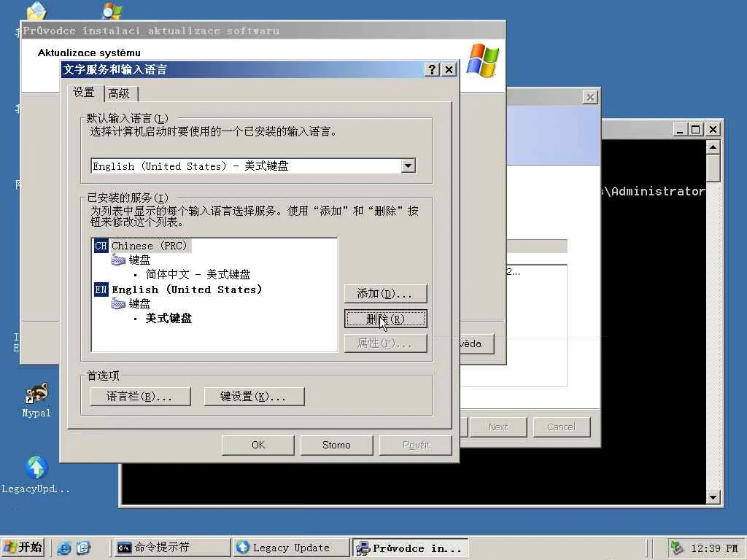Click the 删除(R) button
Viewport: 747px width, 560px height.
click(x=385, y=319)
